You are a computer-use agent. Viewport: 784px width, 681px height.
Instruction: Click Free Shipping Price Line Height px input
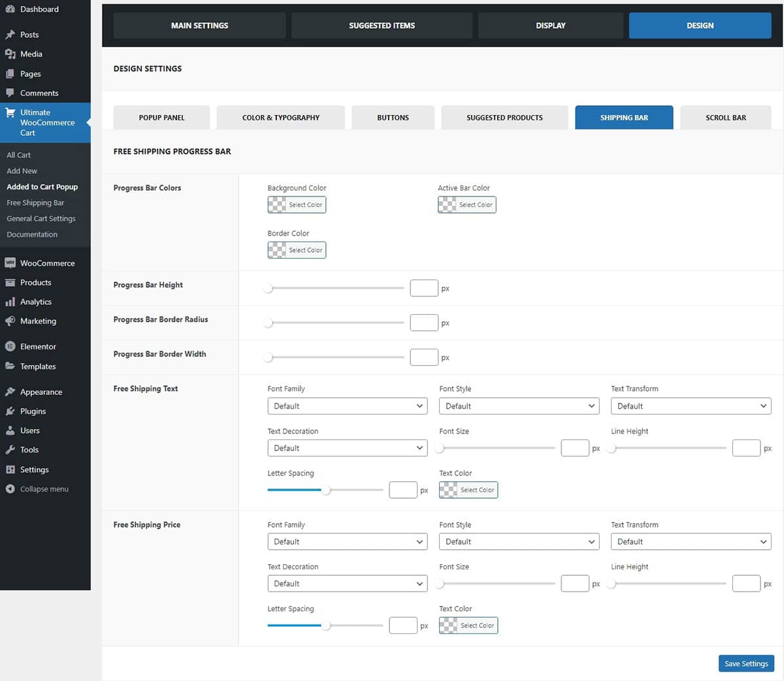click(746, 584)
